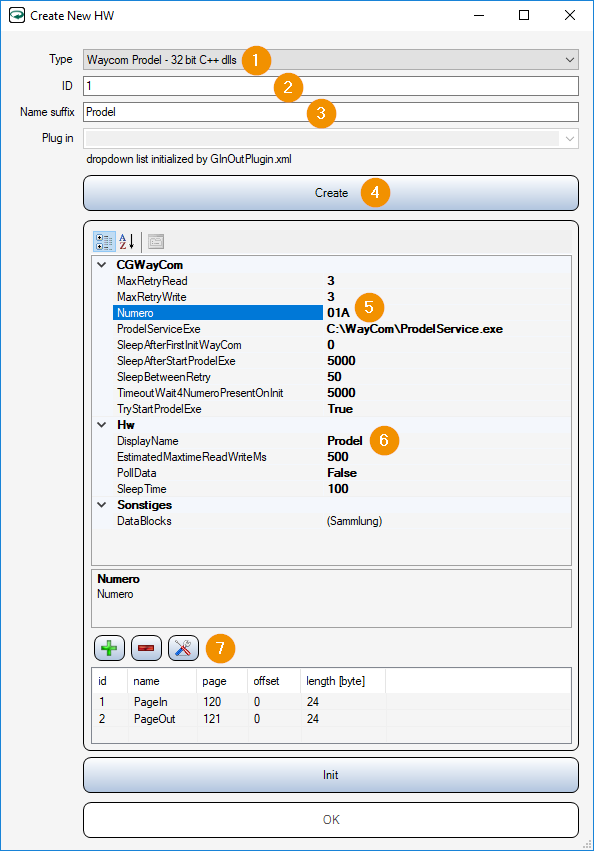Collapse the CGWayCom category

pos(102,265)
